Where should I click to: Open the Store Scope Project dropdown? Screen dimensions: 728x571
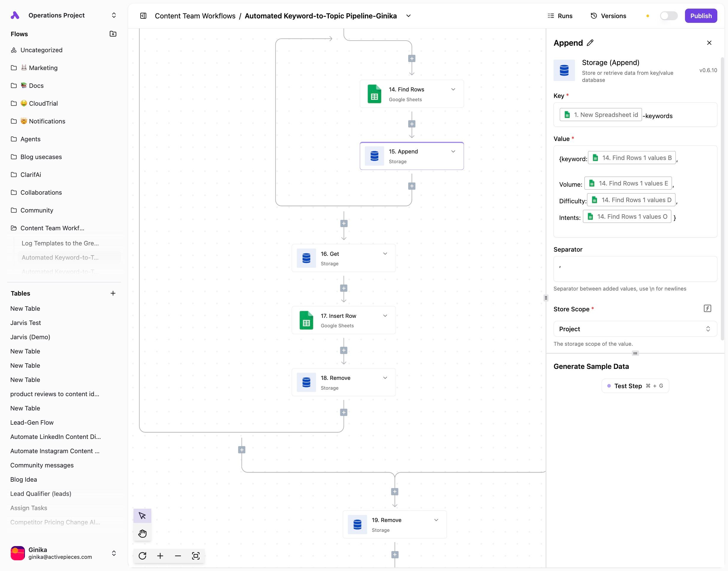(x=635, y=329)
